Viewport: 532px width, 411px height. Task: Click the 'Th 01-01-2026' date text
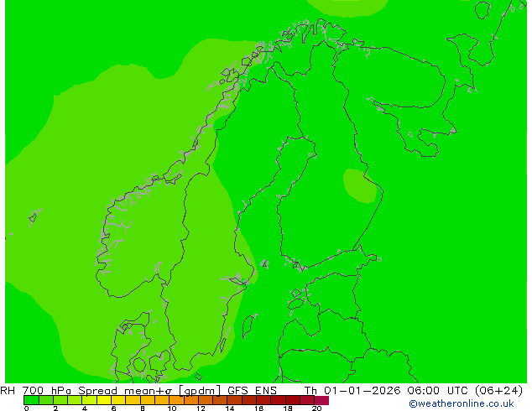click(x=352, y=390)
